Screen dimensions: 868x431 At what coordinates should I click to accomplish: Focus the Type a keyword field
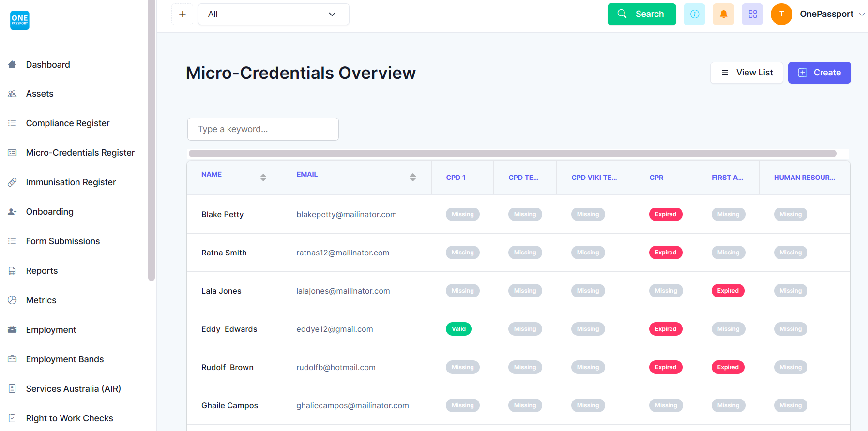pos(263,129)
